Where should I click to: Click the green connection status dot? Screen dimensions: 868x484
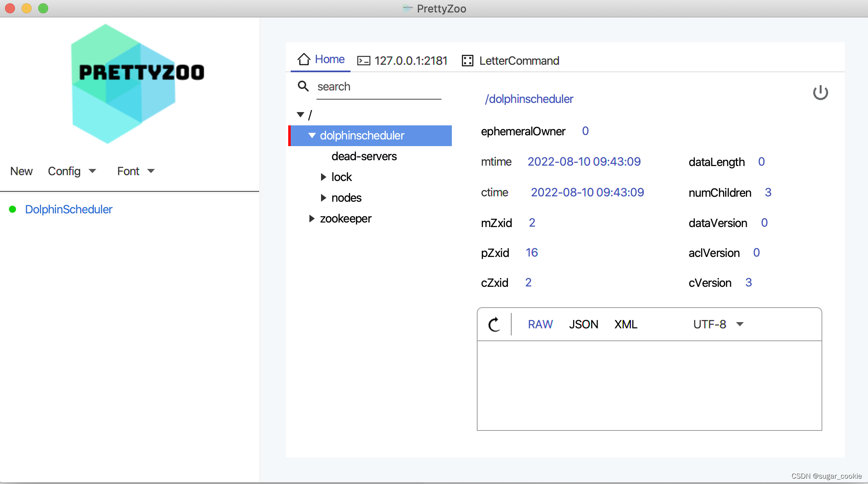pyautogui.click(x=12, y=209)
